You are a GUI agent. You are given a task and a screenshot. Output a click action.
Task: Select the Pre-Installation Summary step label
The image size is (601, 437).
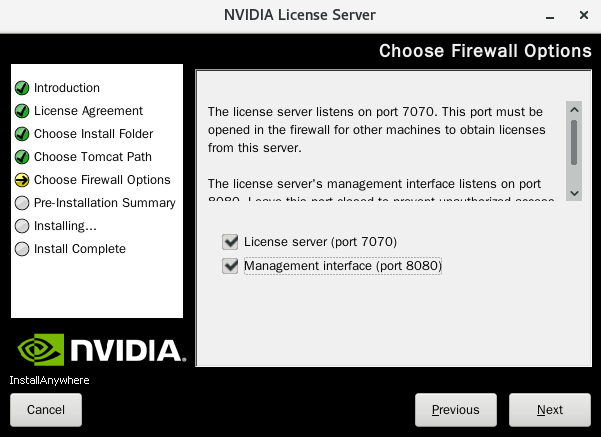point(105,203)
